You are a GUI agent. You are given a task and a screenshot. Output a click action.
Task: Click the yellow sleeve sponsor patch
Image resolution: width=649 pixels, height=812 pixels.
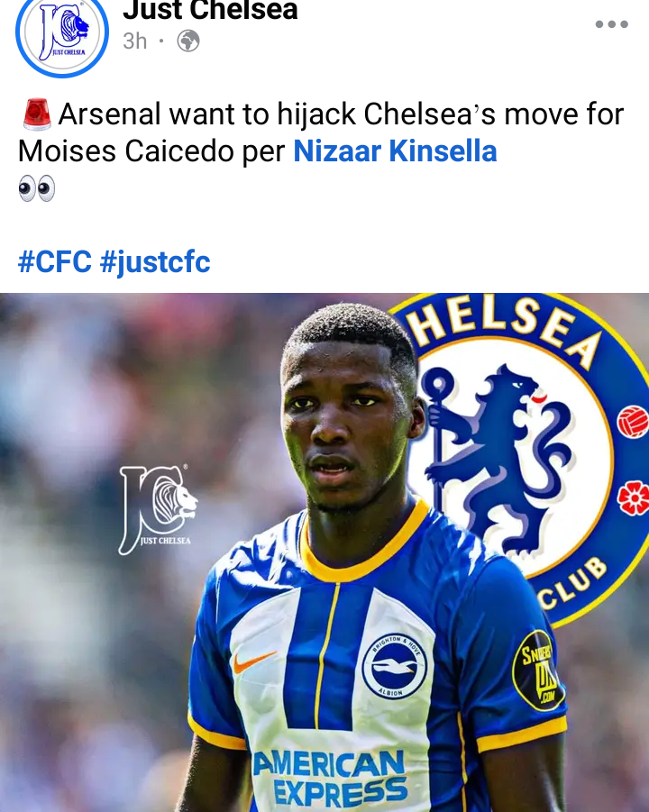point(536,671)
